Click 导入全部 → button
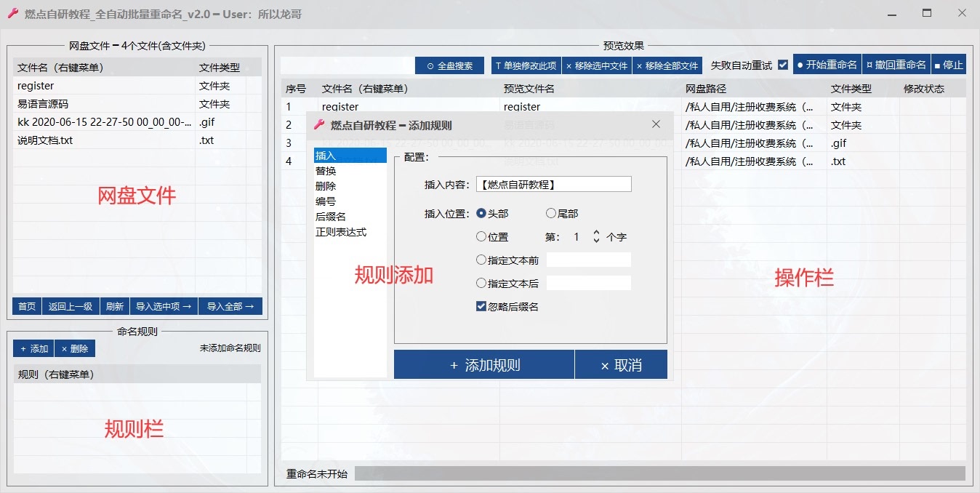This screenshot has width=980, height=493. click(230, 306)
